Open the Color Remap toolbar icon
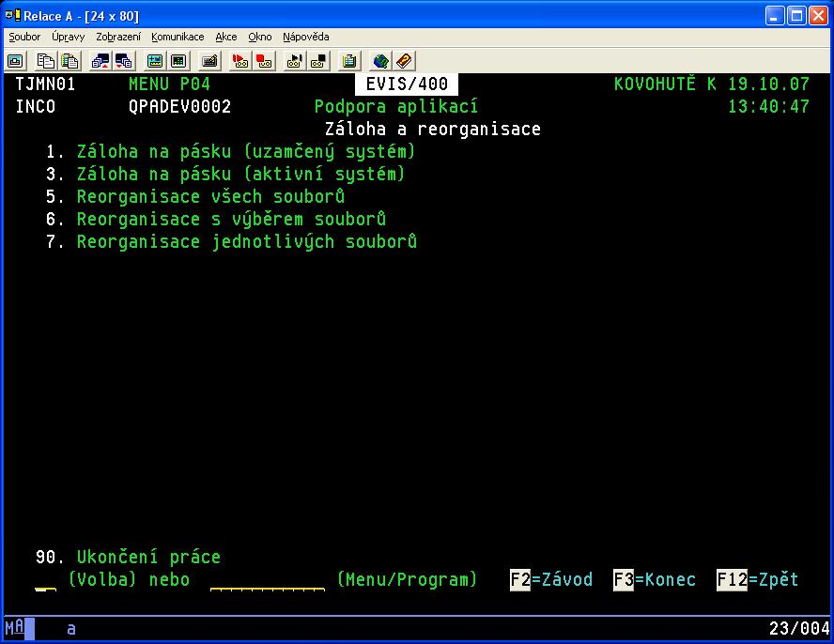This screenshot has height=644, width=834. click(178, 61)
